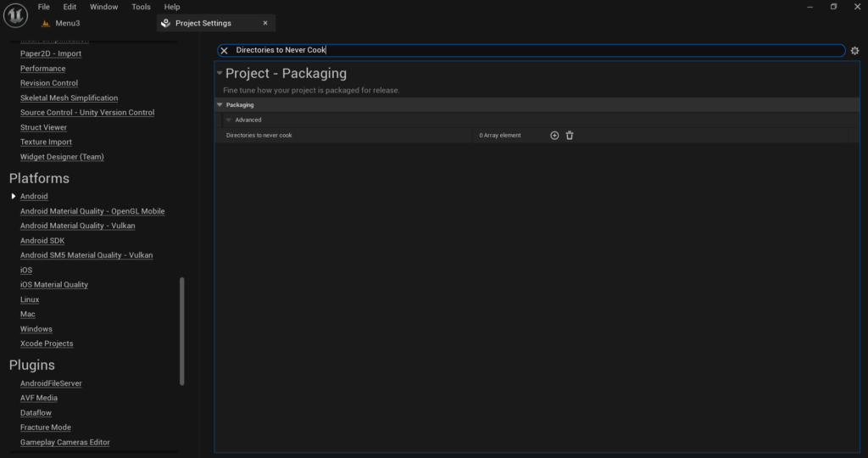Open settings gear next to search bar
This screenshot has height=458, width=868.
coord(854,50)
